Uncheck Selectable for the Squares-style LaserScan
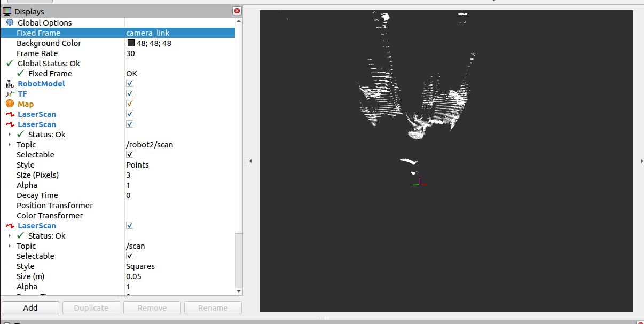 [x=130, y=256]
